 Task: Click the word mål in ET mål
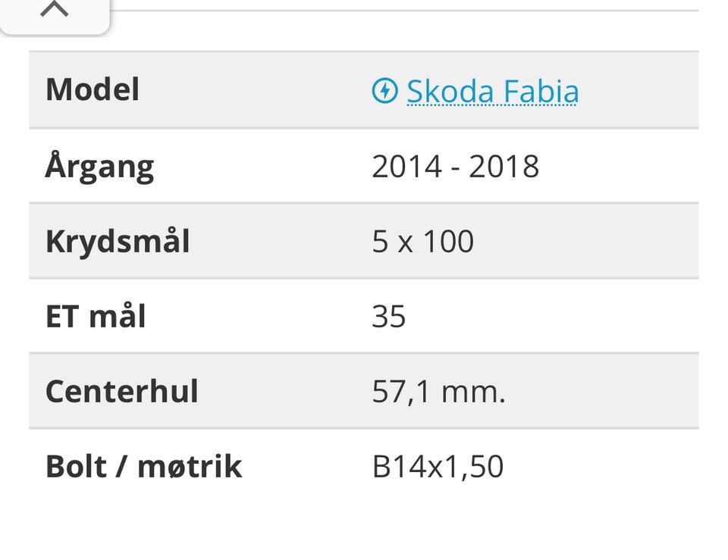click(x=118, y=316)
